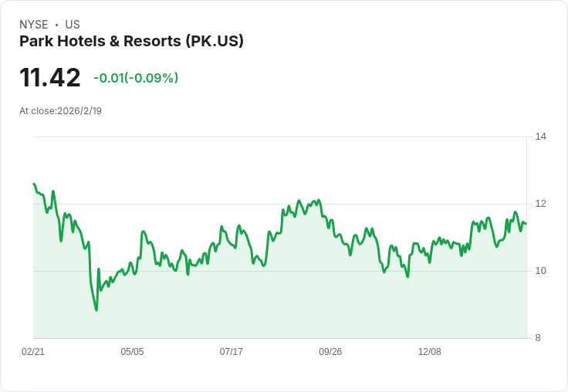Click the green -0.01(-0.09%) change value
The height and width of the screenshot is (392, 568).
click(x=136, y=78)
